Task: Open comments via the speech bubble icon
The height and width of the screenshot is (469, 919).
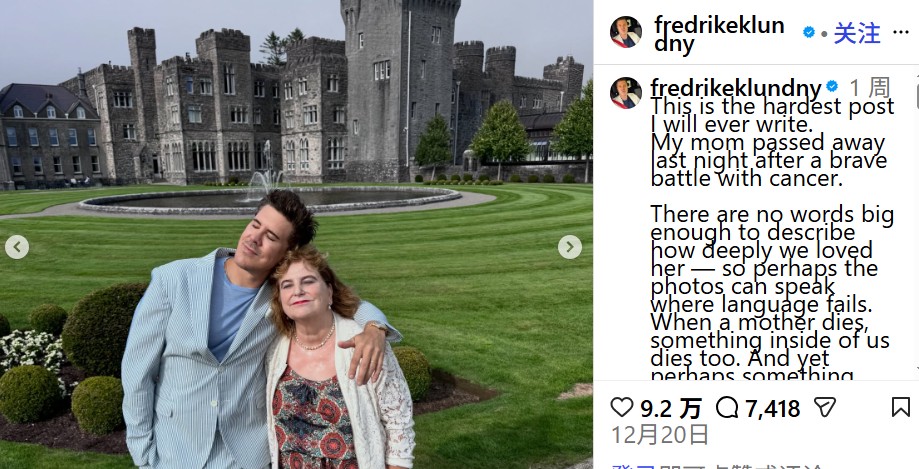Action: 727,407
